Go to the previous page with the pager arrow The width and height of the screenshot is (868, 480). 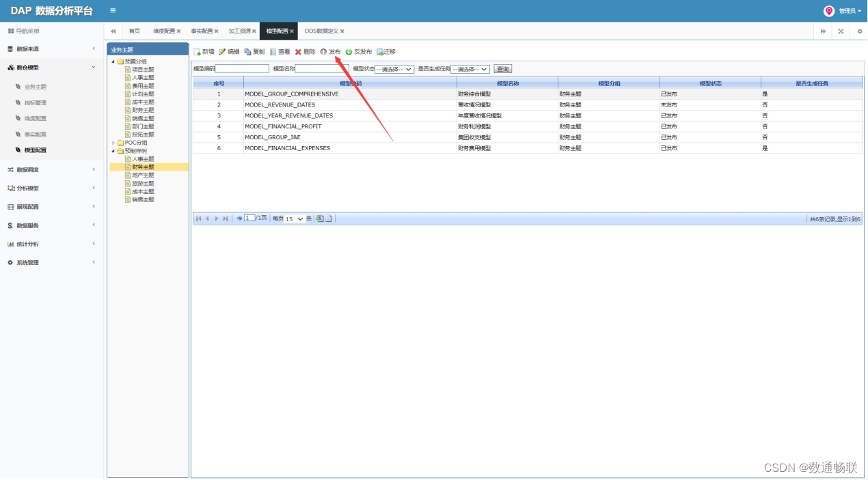pos(207,218)
